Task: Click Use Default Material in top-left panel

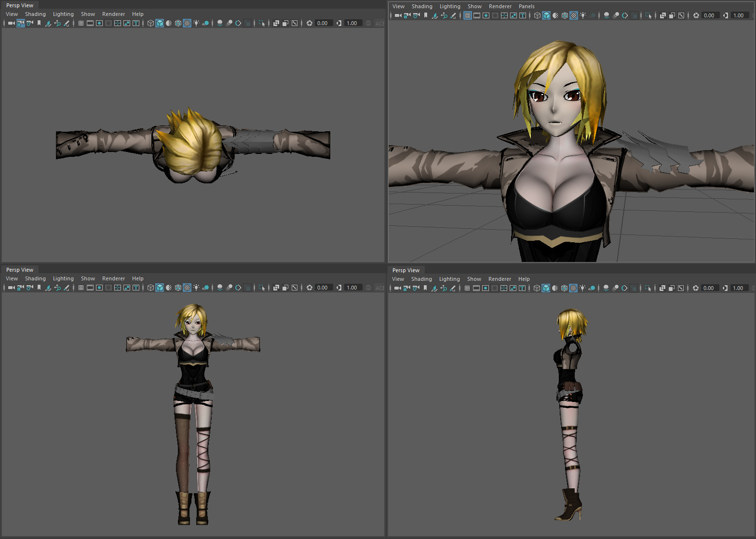Action: [x=169, y=23]
